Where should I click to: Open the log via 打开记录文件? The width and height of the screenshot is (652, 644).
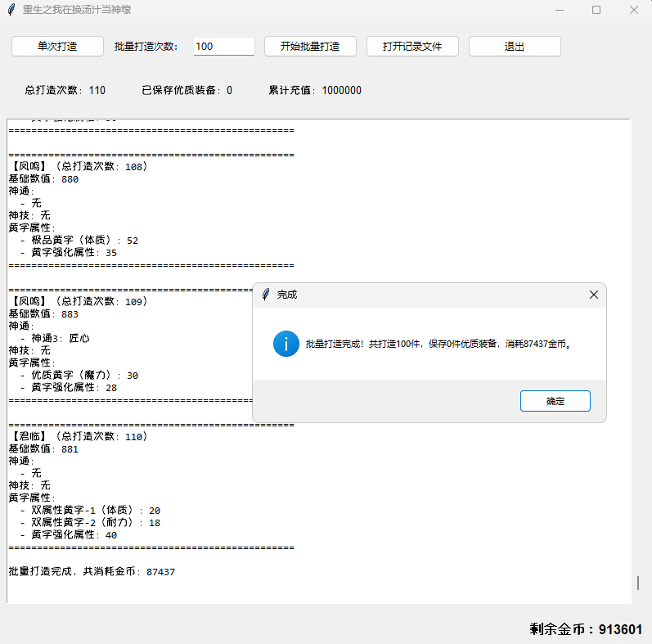pyautogui.click(x=412, y=47)
